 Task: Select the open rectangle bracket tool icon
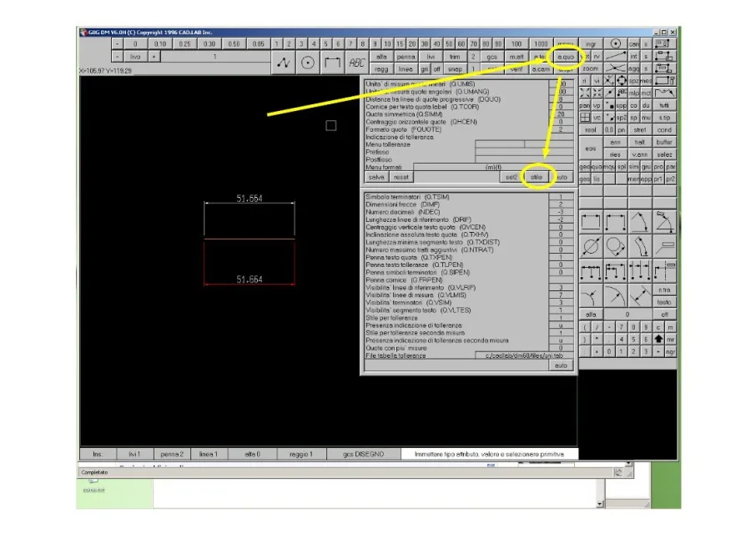pos(332,63)
